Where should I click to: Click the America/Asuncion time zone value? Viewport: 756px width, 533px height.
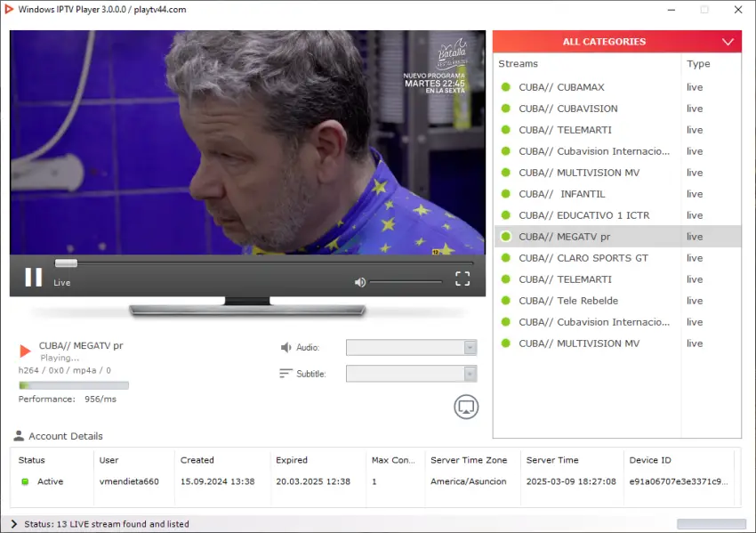(469, 481)
